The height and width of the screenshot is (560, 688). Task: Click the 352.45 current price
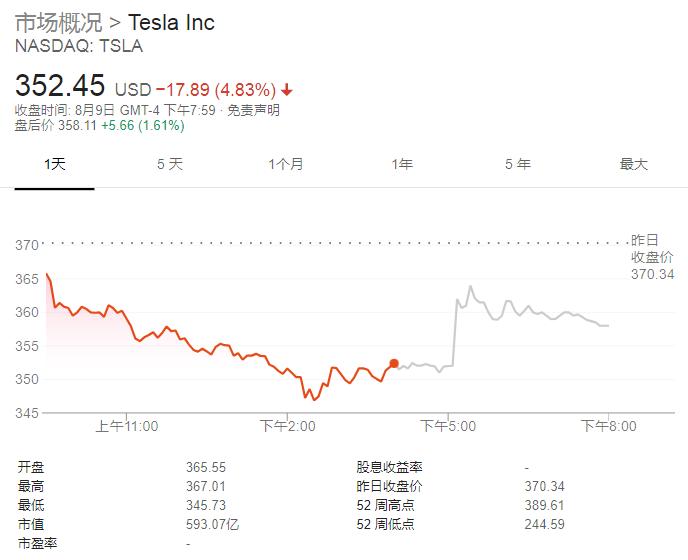pyautogui.click(x=59, y=85)
